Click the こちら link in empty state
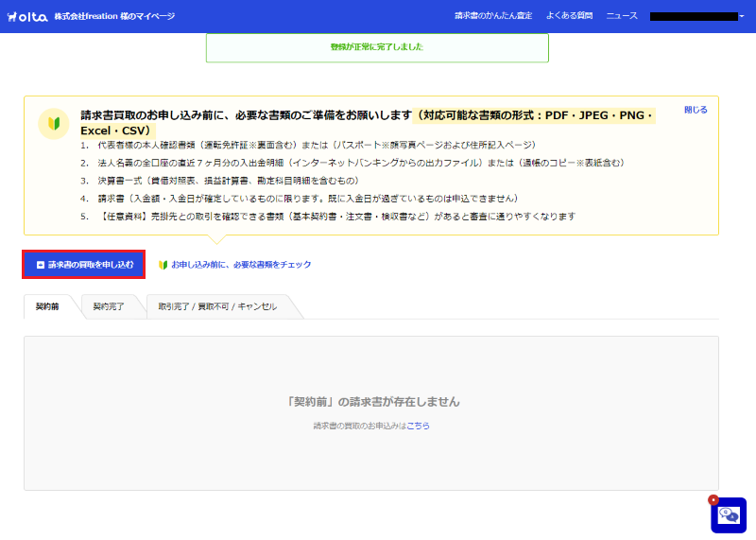Screen dimensions: 756x540 coord(418,426)
